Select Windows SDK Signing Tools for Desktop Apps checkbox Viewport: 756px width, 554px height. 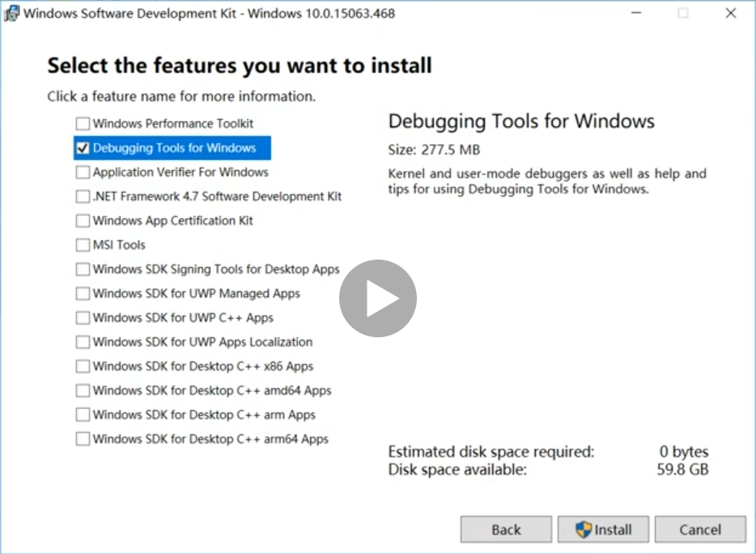click(x=83, y=269)
